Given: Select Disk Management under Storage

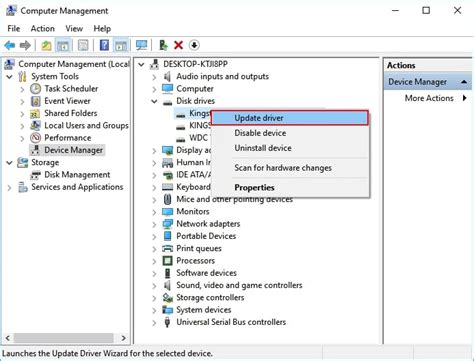Looking at the screenshot, I should [77, 175].
